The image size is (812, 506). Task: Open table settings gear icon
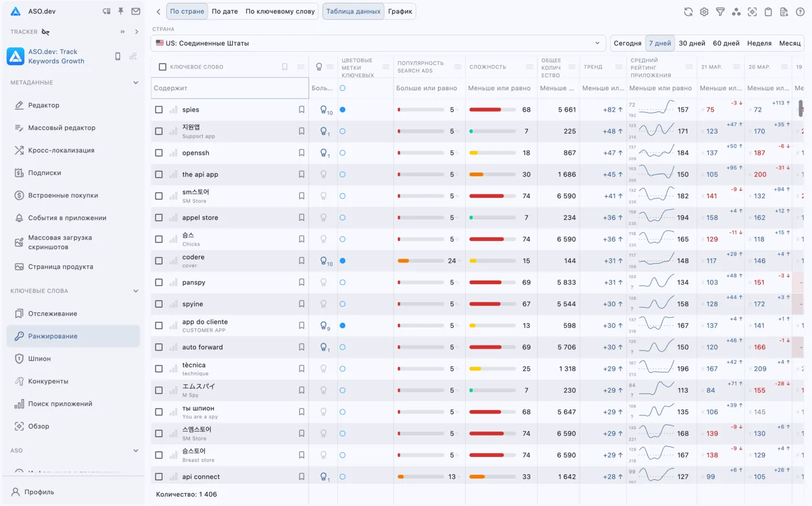coord(704,12)
